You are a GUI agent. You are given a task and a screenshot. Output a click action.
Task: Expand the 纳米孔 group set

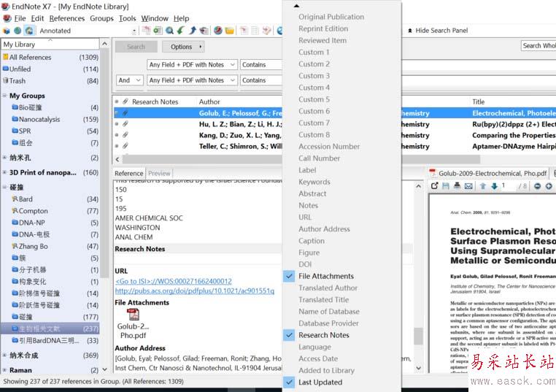tap(4, 157)
